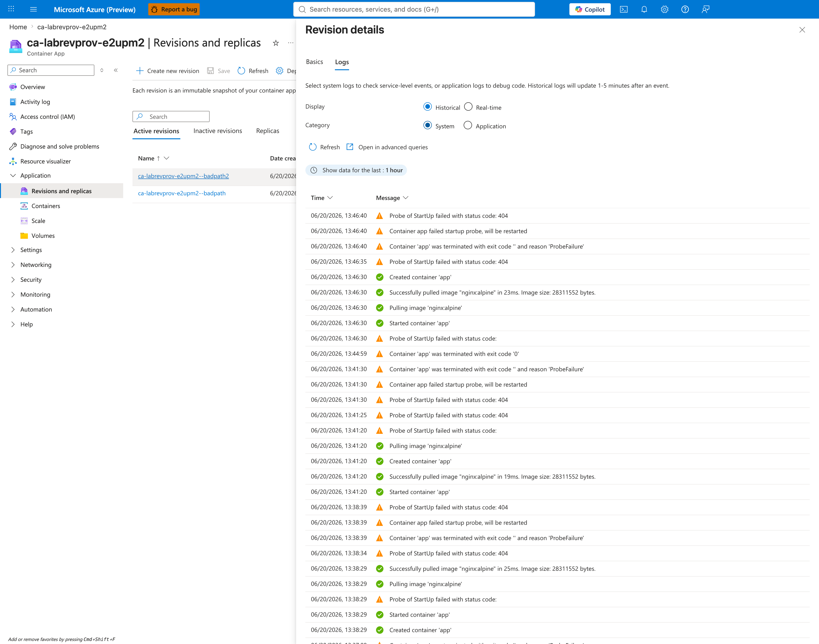Click the help question mark icon
Screen dimensions: 819x644
click(x=685, y=10)
